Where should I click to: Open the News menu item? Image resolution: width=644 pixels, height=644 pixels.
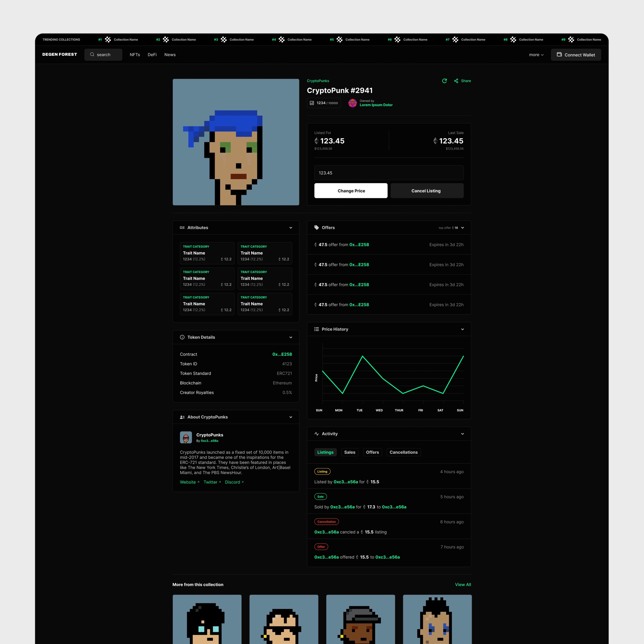point(170,55)
